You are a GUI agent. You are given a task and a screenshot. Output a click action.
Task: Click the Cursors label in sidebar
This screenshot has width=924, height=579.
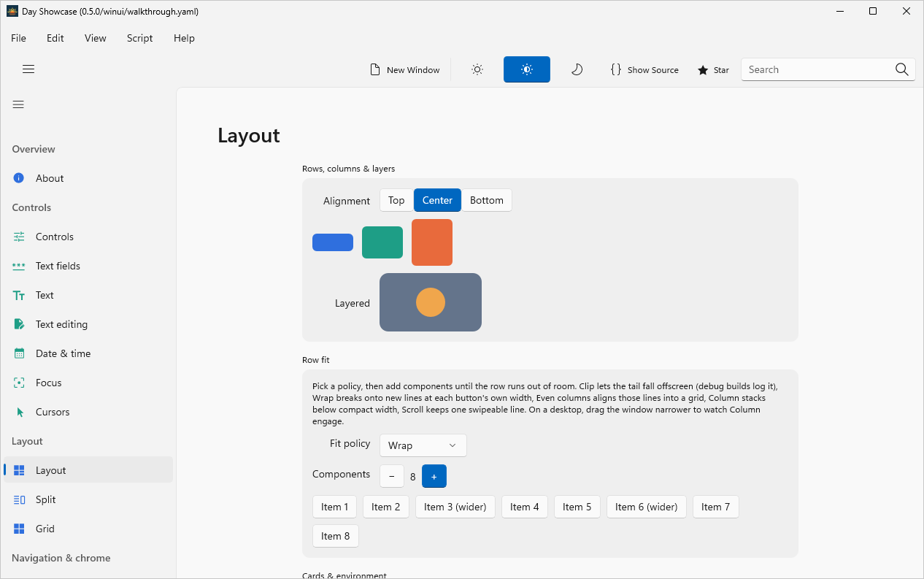click(x=53, y=412)
